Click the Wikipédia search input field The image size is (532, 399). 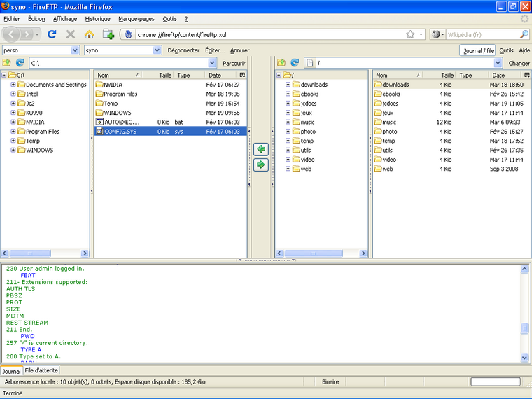[x=482, y=34]
